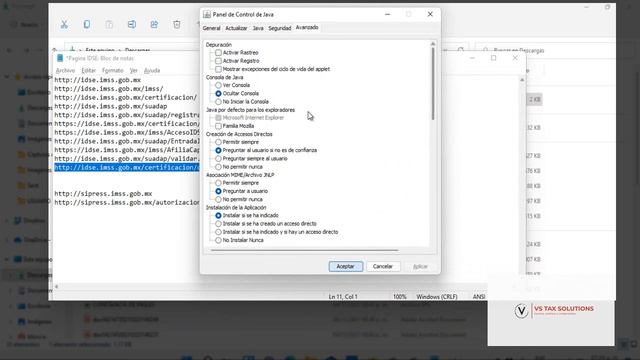Viewport: 640px width, 360px height.
Task: Toggle the Familia Mozilla checkbox
Action: point(218,126)
